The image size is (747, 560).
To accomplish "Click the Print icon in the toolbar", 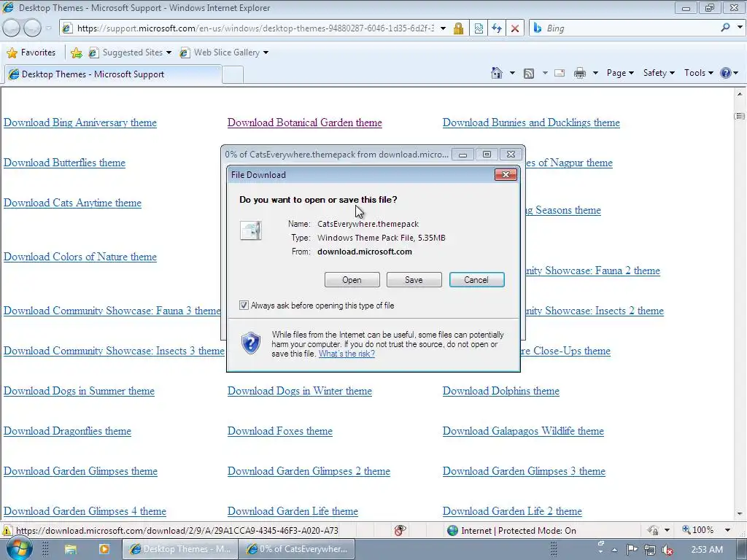I will (x=580, y=73).
